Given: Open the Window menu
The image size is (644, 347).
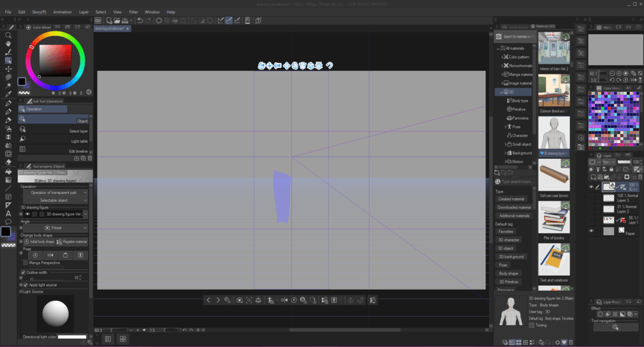Looking at the screenshot, I should [x=152, y=12].
